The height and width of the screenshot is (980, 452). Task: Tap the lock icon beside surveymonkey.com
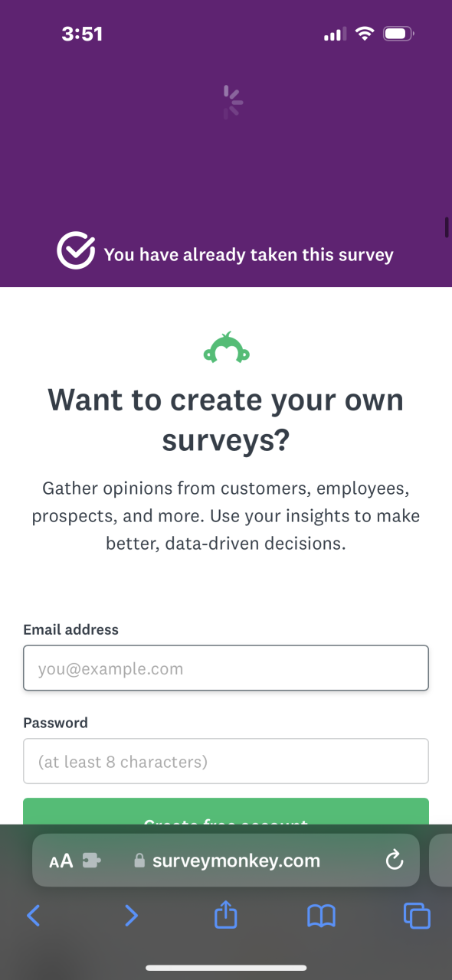tap(139, 861)
